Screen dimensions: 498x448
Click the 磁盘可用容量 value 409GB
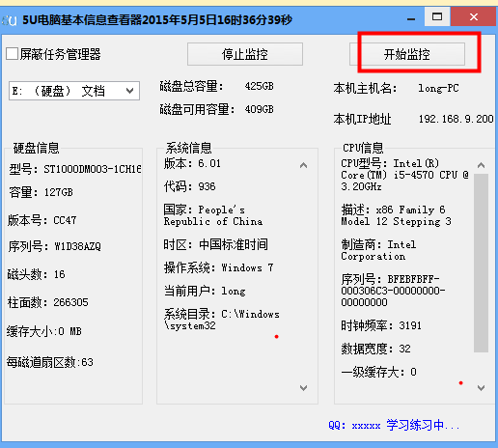click(x=259, y=109)
